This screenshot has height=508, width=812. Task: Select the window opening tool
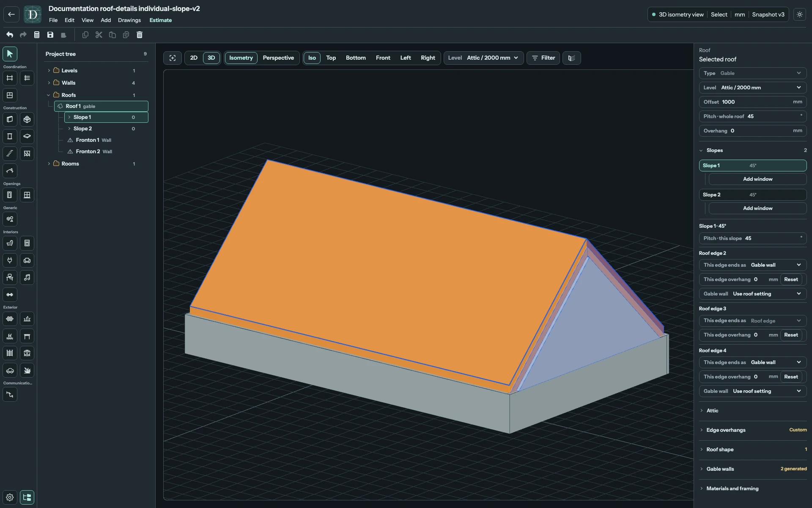(27, 195)
